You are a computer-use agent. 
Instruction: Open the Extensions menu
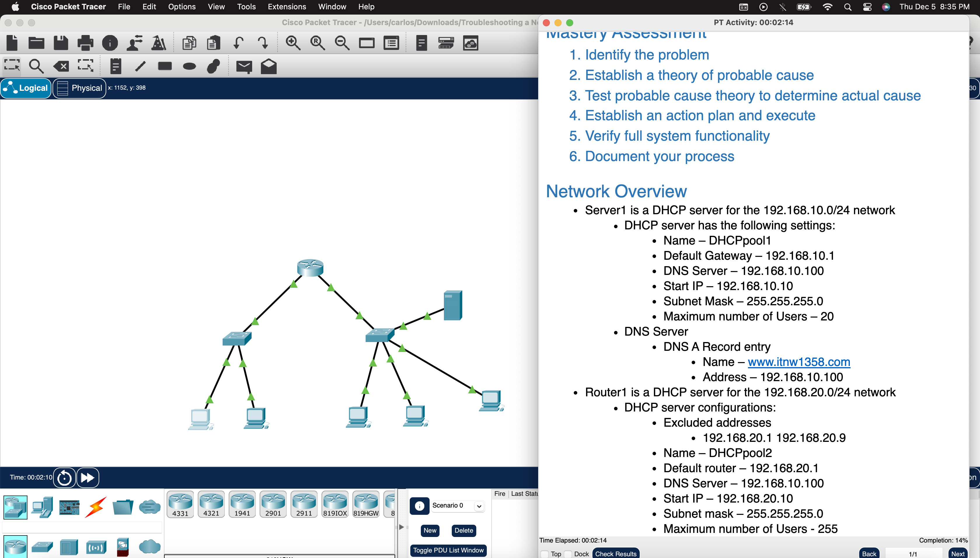[287, 6]
